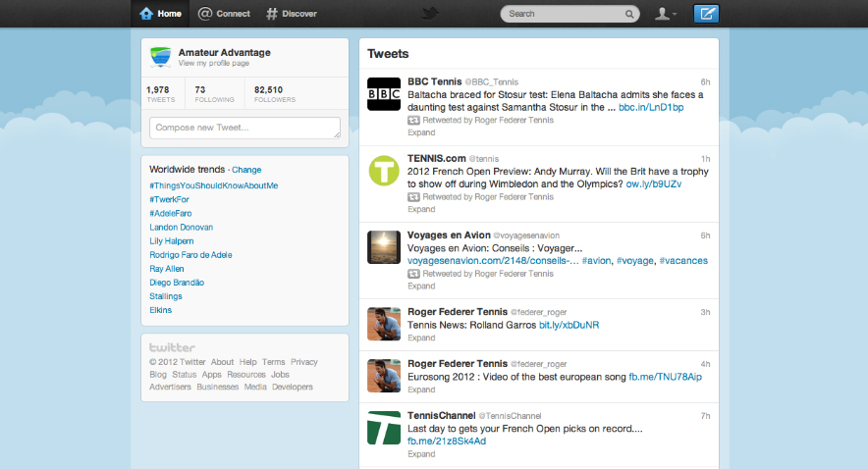Click Amateur Advantage profile avatar
This screenshot has height=469, width=868.
(161, 56)
